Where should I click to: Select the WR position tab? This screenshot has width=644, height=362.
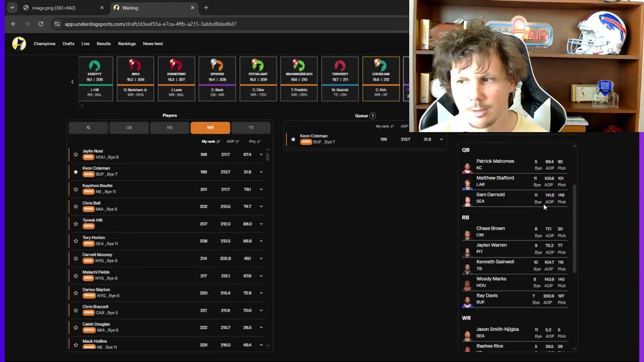(210, 128)
